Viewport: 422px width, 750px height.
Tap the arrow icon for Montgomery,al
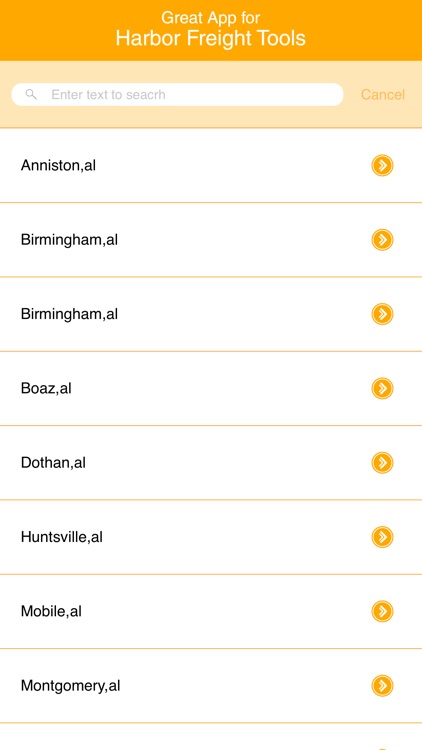[x=382, y=685]
